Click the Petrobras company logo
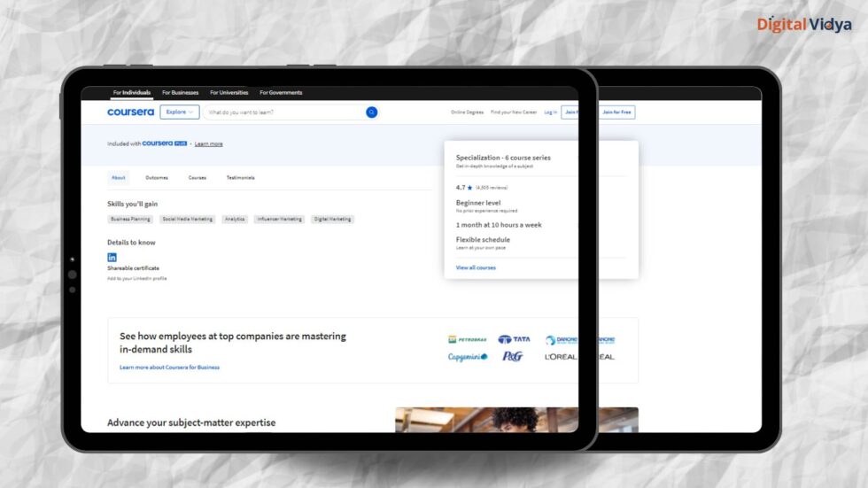Screen dimensions: 868x488 pyautogui.click(x=468, y=339)
